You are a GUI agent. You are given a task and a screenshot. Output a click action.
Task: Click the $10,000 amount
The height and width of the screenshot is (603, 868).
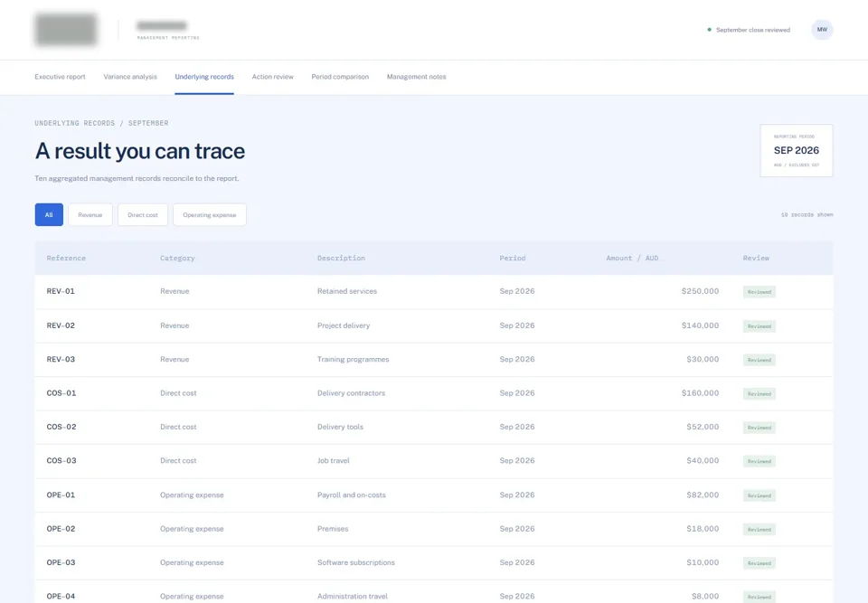tap(703, 562)
